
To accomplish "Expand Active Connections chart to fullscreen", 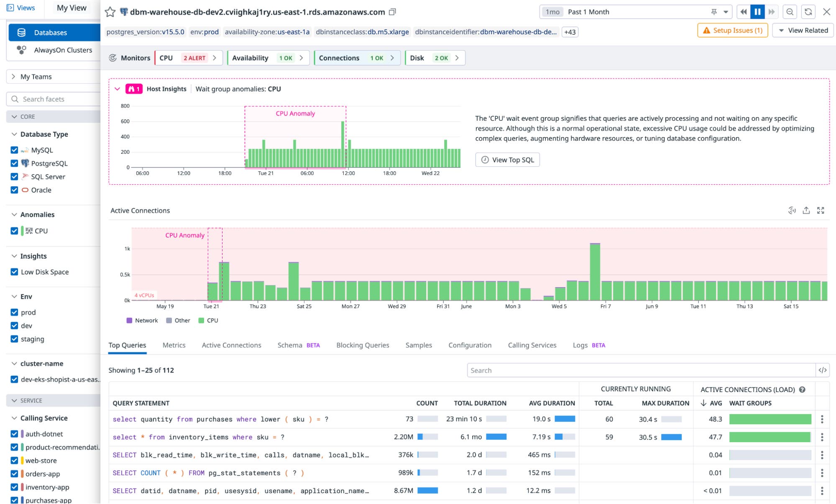I will [820, 211].
